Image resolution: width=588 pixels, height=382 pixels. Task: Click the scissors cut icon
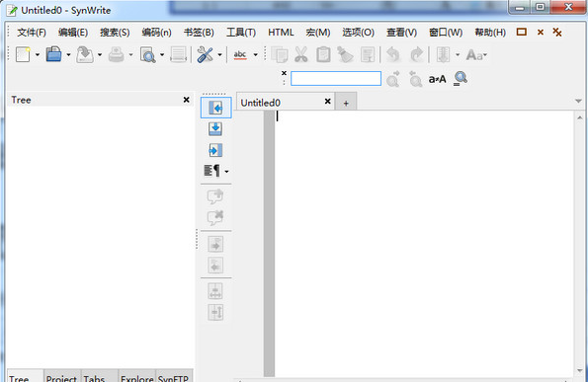pos(301,54)
